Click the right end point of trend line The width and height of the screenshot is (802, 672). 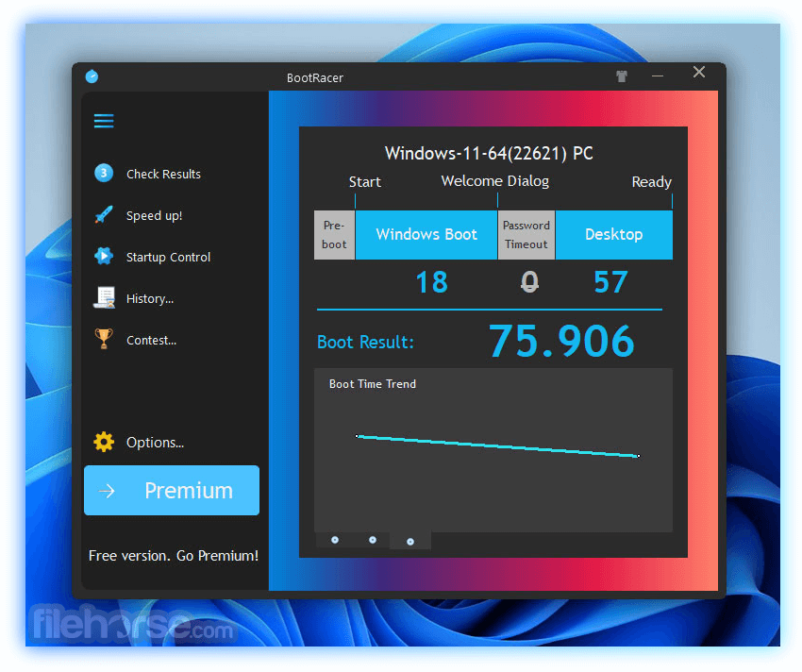[639, 456]
